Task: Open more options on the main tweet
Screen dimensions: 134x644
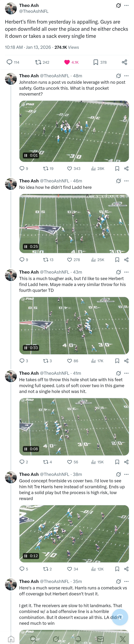Action: [x=127, y=5]
